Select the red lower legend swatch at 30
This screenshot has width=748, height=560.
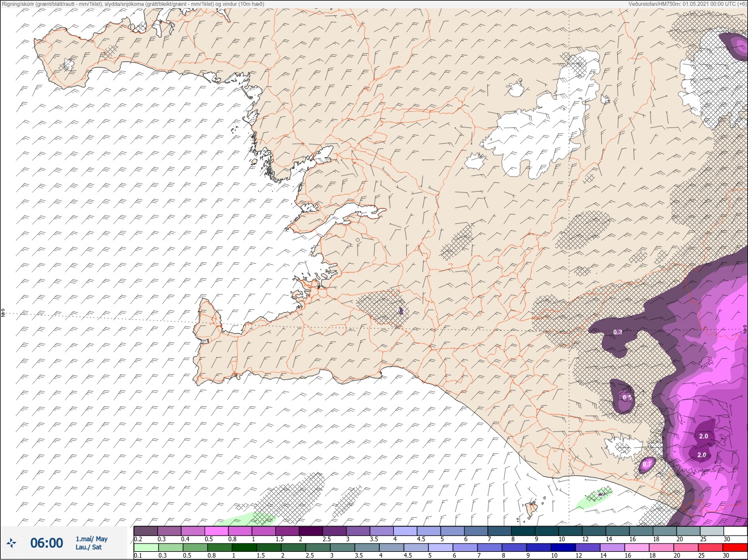click(x=735, y=548)
